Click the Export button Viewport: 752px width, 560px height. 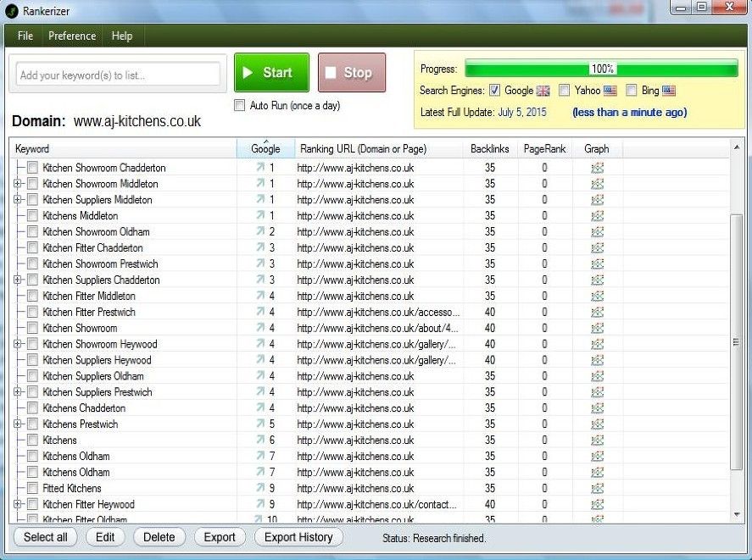pos(220,537)
